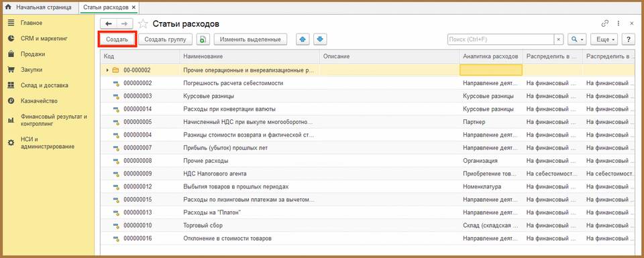Screen dimensions: 644x258
Task: Click the Создать button
Action: click(x=117, y=40)
